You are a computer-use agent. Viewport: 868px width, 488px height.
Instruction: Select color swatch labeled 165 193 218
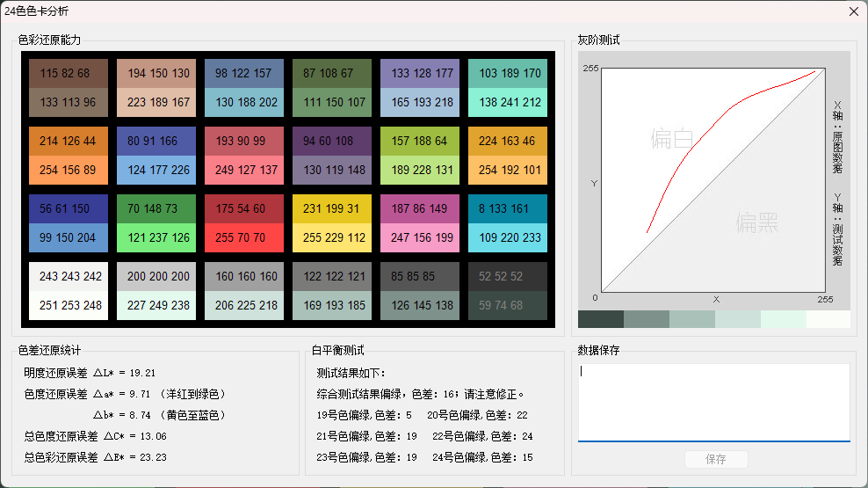(420, 103)
